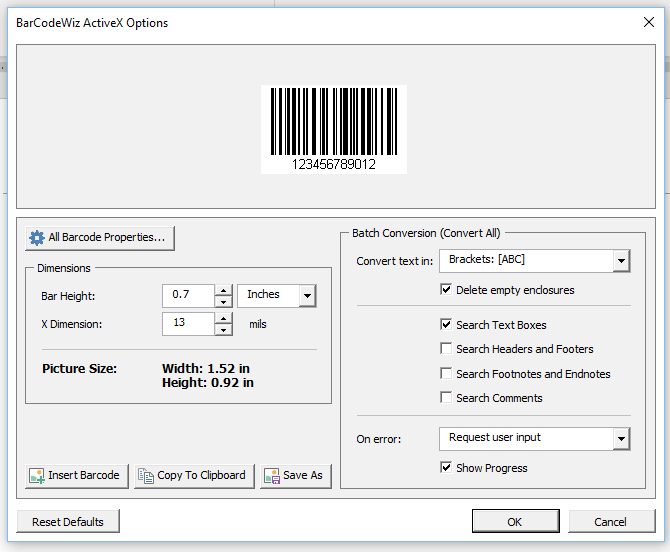Viewport: 670px width, 552px height.
Task: Click the Save As floppy icon
Action: click(x=272, y=476)
